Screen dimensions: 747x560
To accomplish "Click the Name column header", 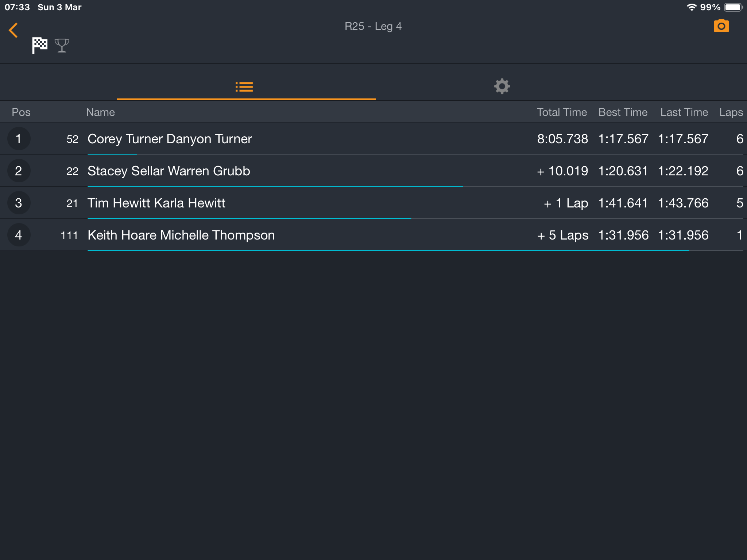I will [100, 112].
